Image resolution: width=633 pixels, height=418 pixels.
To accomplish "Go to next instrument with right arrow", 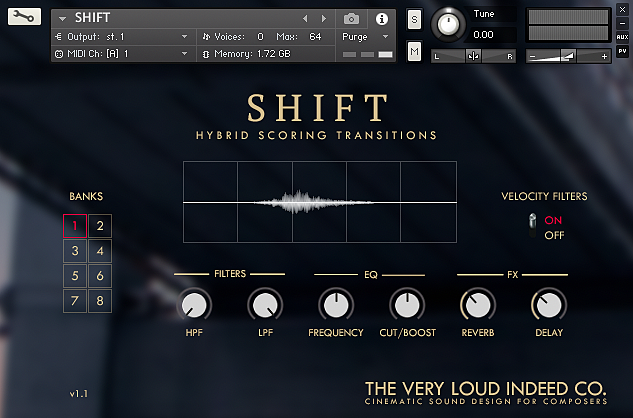I will click(323, 18).
